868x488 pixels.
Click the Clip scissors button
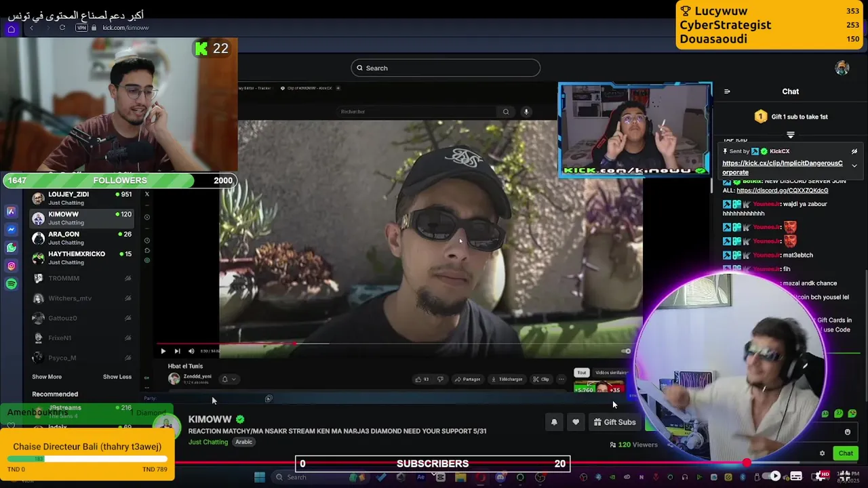(x=541, y=379)
